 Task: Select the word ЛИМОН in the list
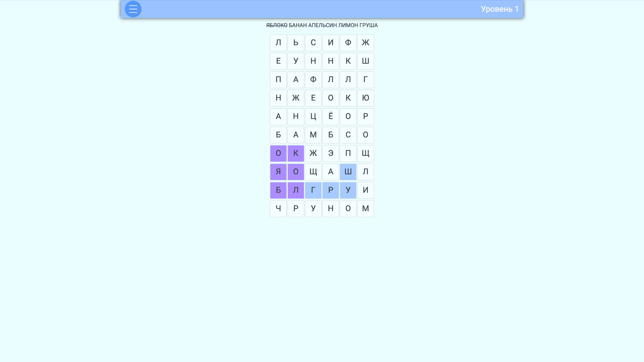point(348,25)
